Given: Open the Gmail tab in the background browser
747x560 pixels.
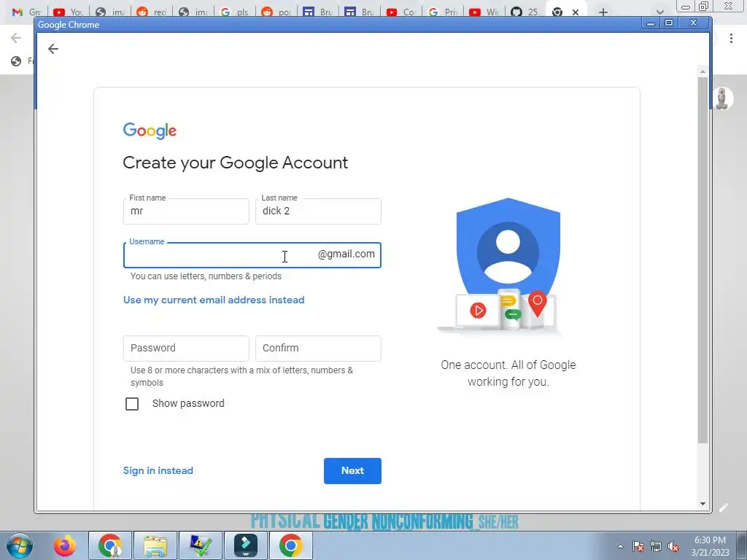Looking at the screenshot, I should (26, 12).
